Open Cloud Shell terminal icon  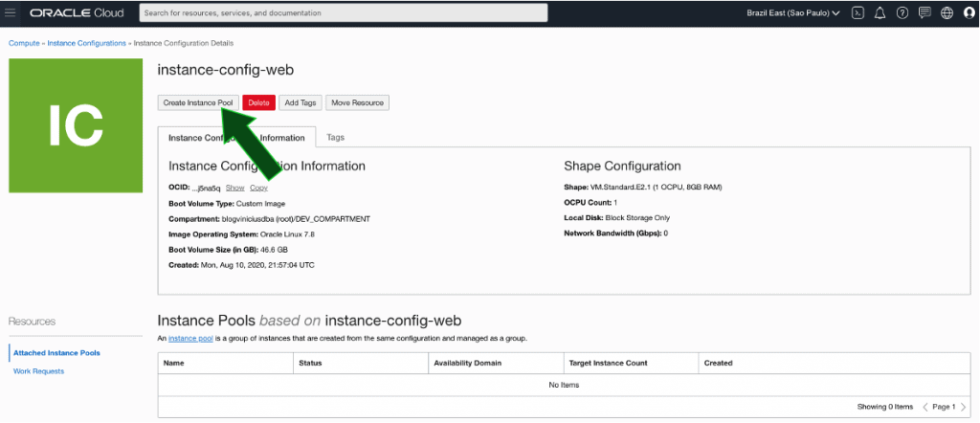coord(858,13)
